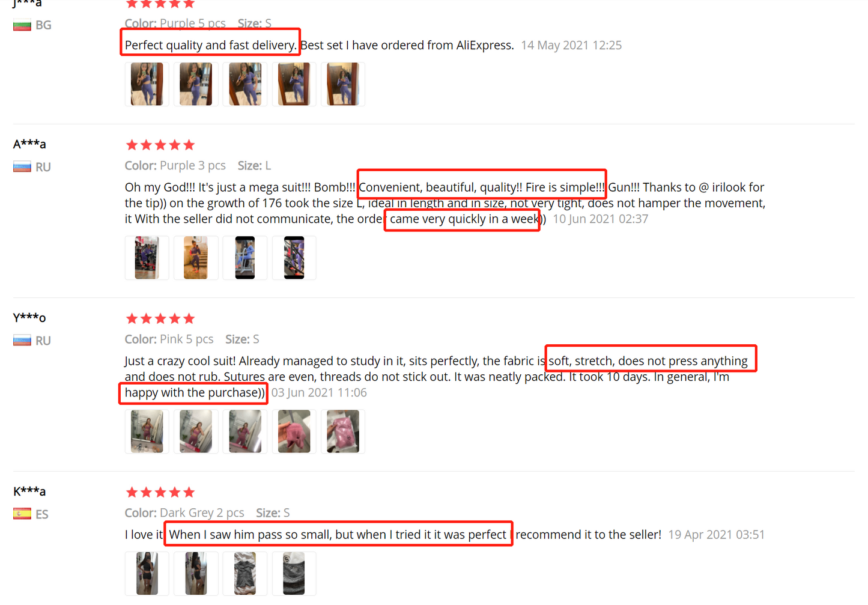View A***a's first gym photo thumbnail

[147, 258]
